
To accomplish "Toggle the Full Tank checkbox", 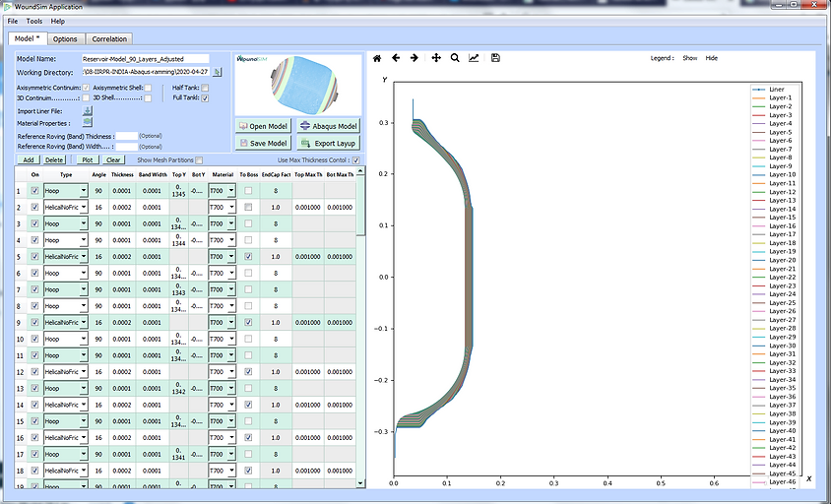I will 205,98.
